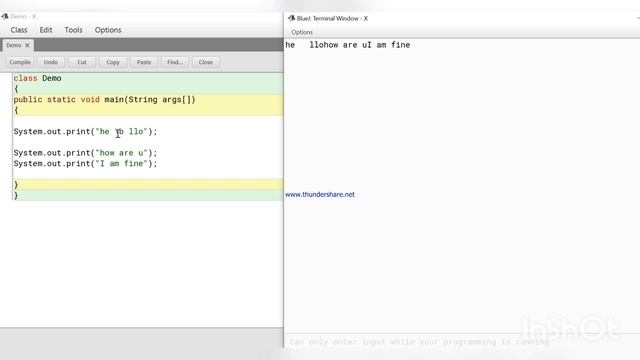
Task: Click the 'public static void main' line
Action: (x=104, y=100)
